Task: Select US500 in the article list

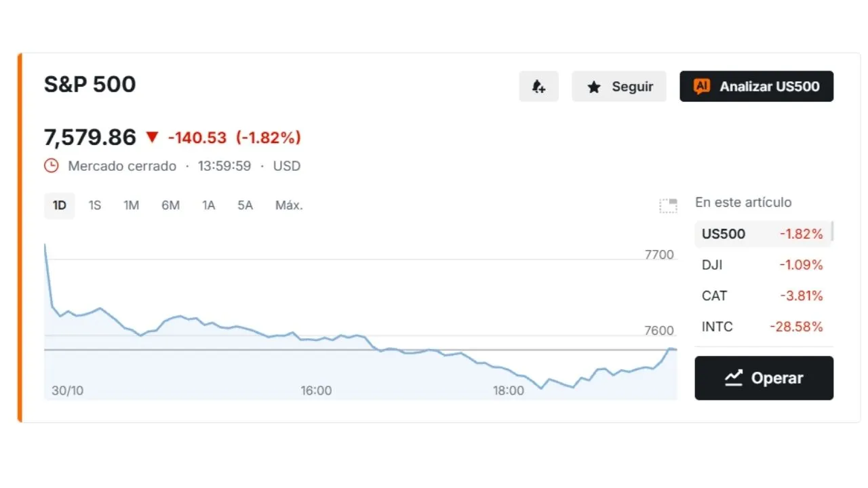Action: [x=762, y=234]
